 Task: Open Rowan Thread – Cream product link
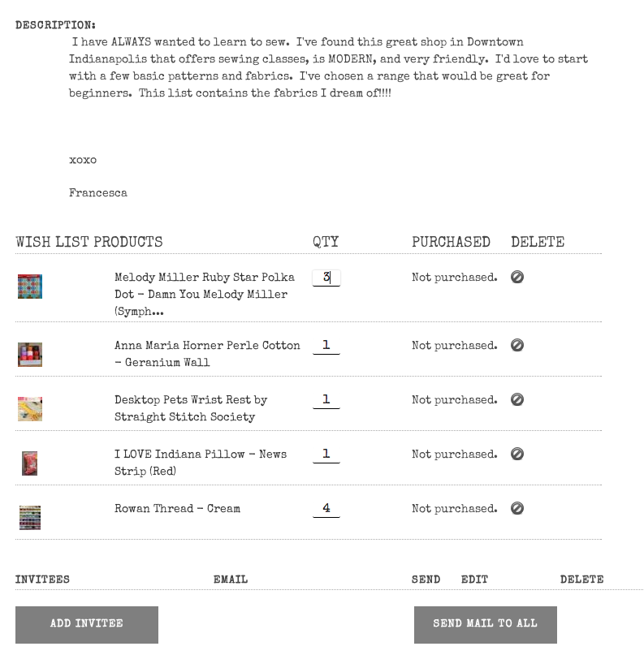pyautogui.click(x=177, y=509)
